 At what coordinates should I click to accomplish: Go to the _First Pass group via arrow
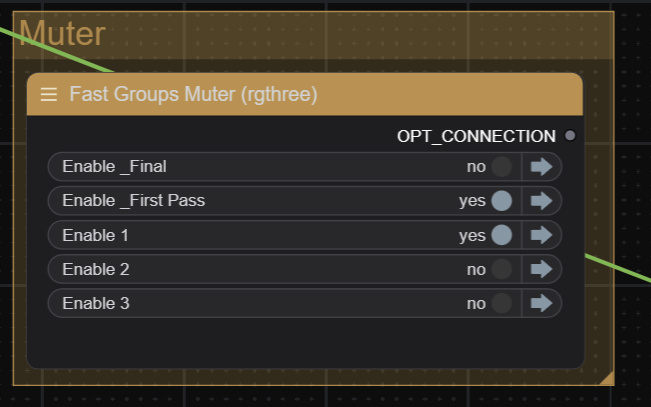541,201
